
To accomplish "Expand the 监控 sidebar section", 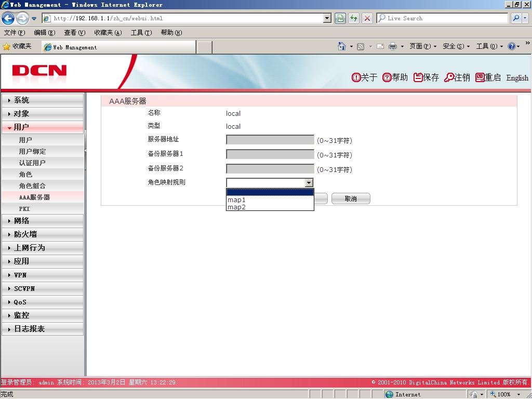I will 43,315.
